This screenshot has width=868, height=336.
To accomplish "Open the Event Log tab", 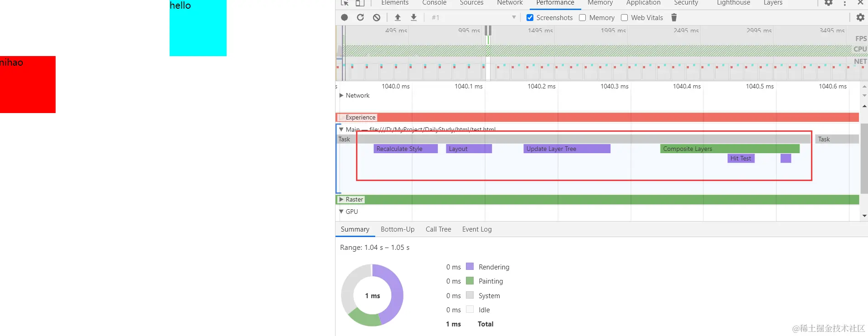I will coord(477,229).
